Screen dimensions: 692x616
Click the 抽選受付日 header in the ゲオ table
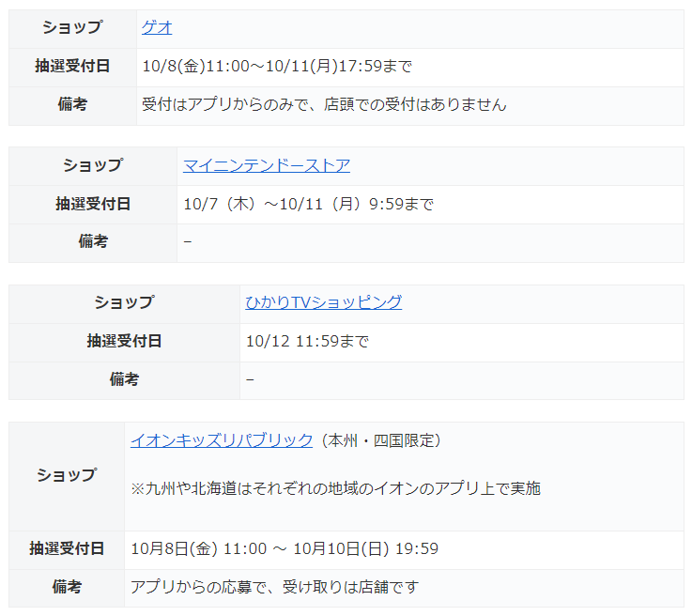tap(72, 66)
